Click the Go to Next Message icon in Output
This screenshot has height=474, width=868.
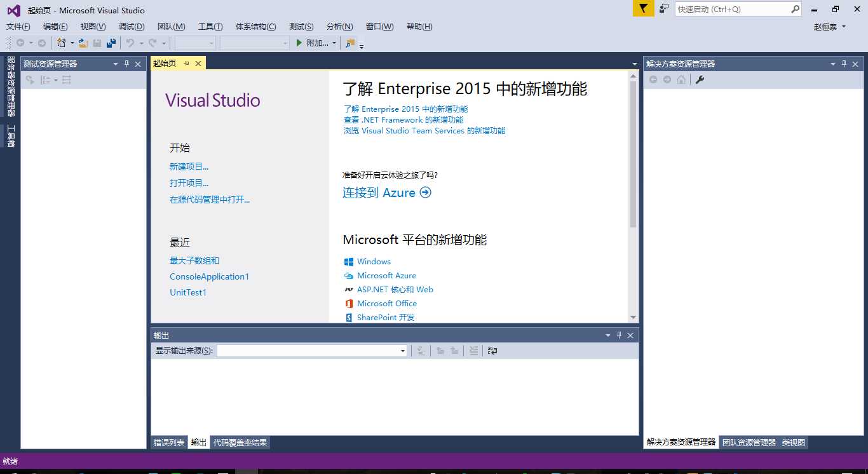coord(454,351)
